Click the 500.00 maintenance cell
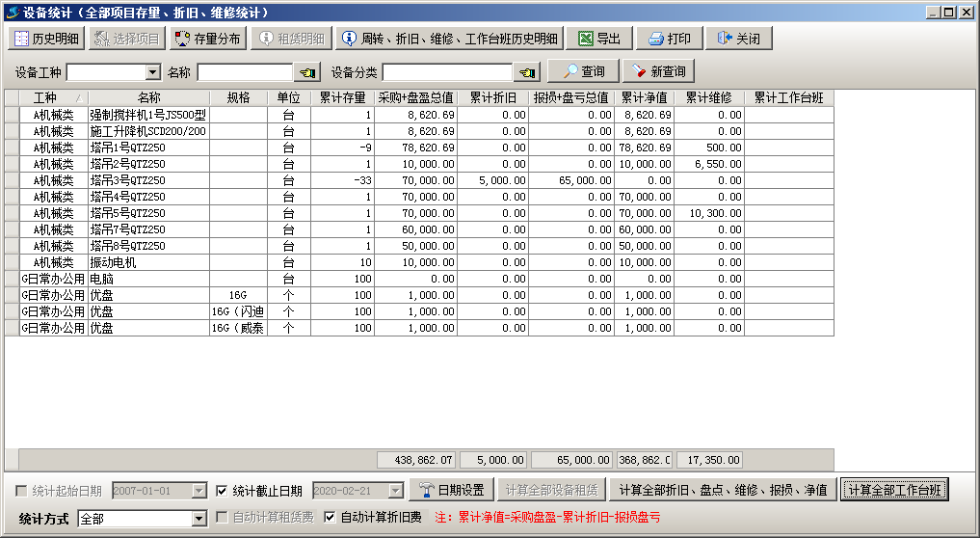 click(709, 147)
